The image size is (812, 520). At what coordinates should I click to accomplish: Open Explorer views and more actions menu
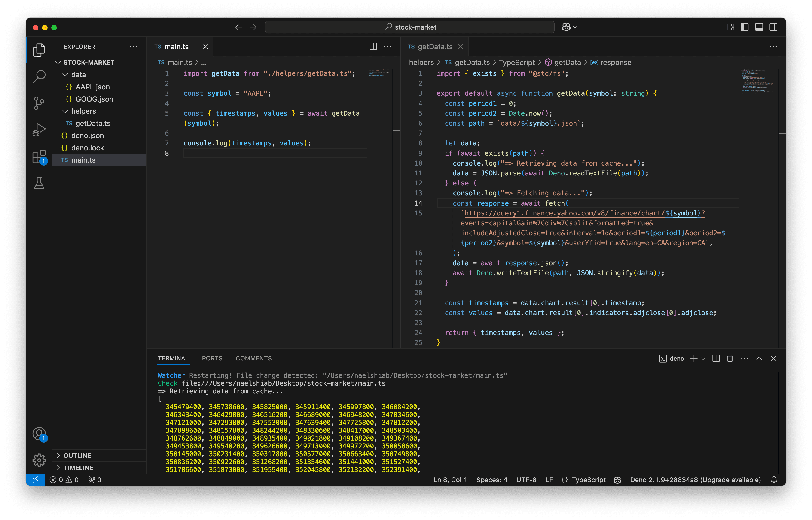click(x=134, y=47)
